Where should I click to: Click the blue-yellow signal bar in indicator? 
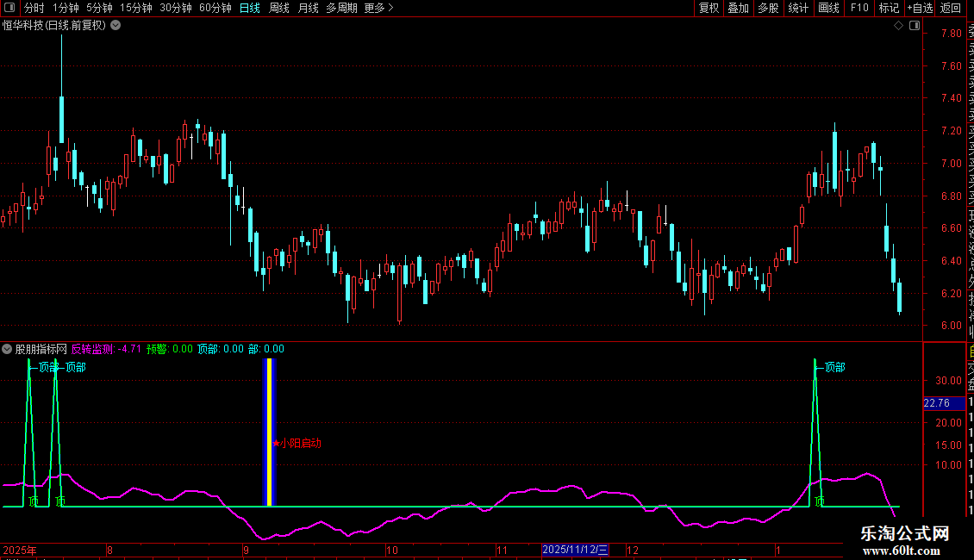pos(269,432)
